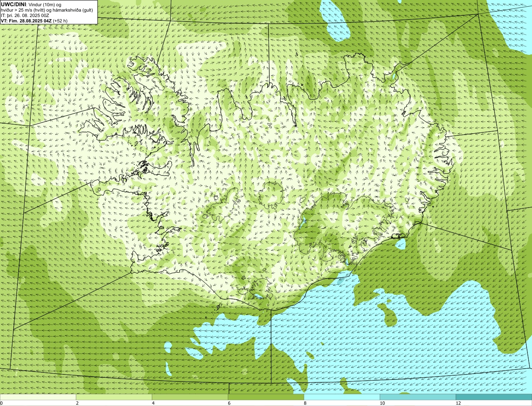
Task: Click the "12" legend scale label
Action: click(458, 403)
